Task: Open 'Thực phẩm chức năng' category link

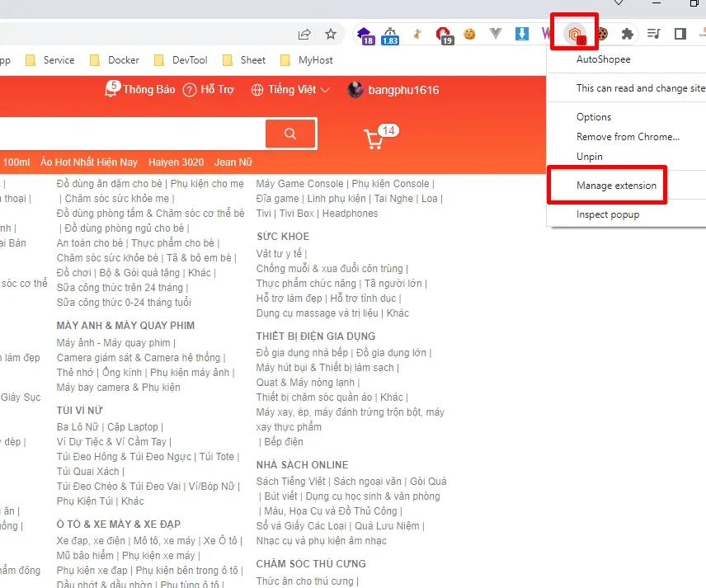Action: tap(306, 284)
